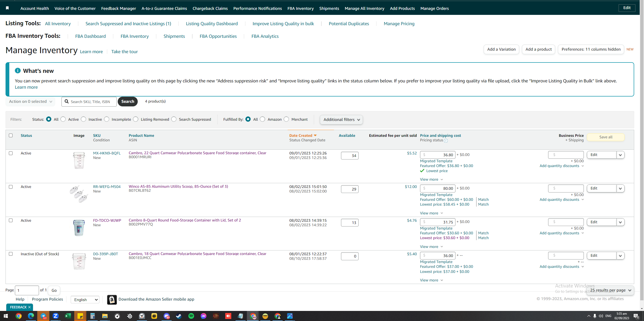Check the box for SKU MX-HKN9-BQFL
Image resolution: width=644 pixels, height=321 pixels.
pyautogui.click(x=11, y=153)
